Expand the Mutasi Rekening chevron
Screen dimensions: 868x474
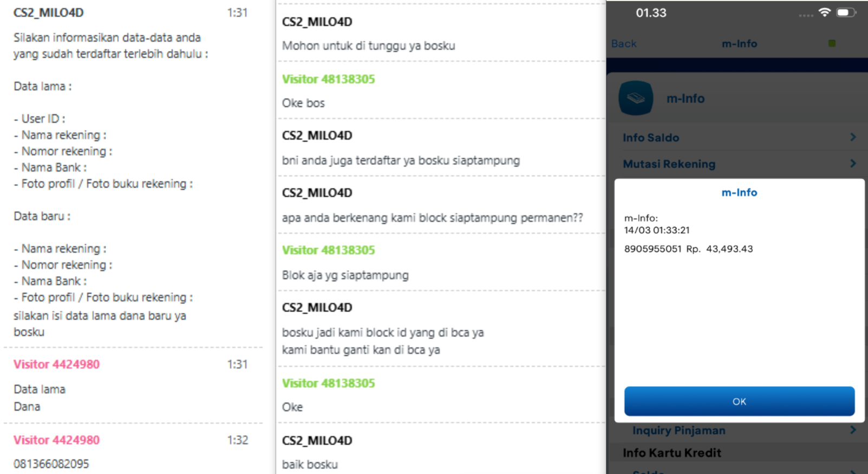click(853, 163)
